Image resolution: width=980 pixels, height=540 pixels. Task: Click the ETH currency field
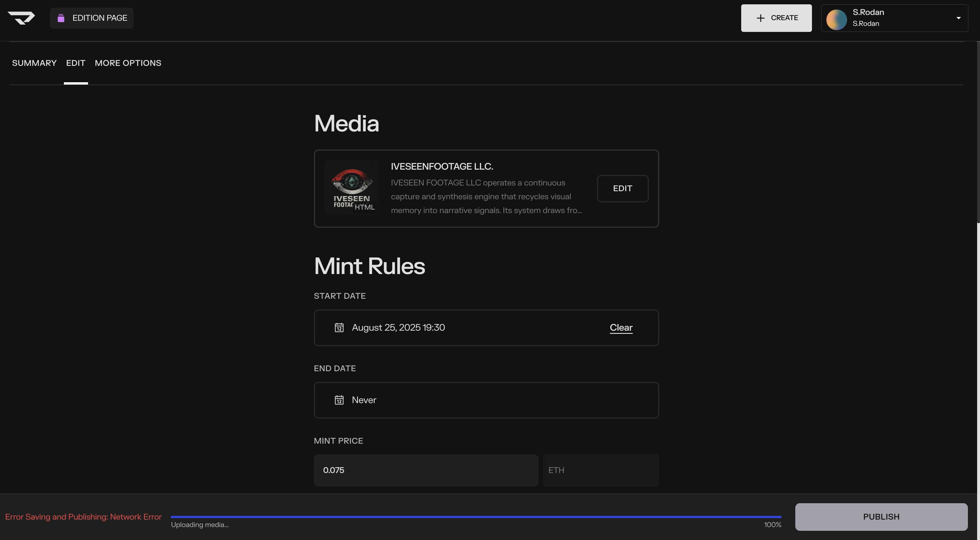(x=600, y=470)
